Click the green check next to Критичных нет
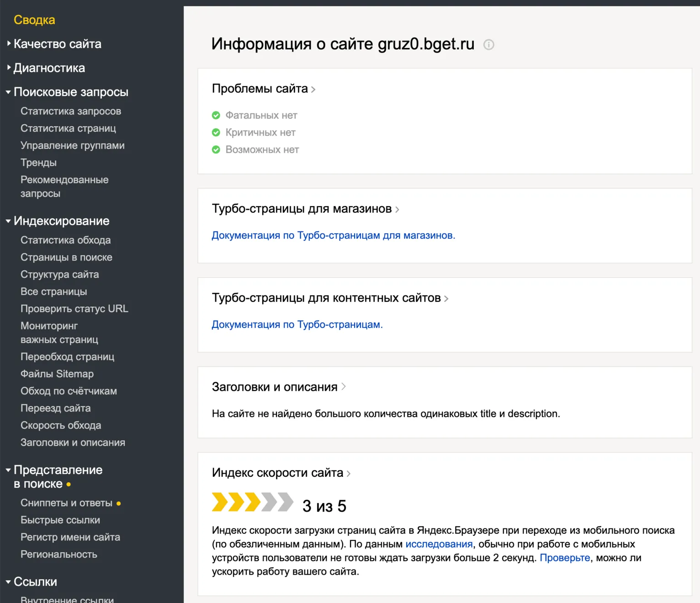 216,133
